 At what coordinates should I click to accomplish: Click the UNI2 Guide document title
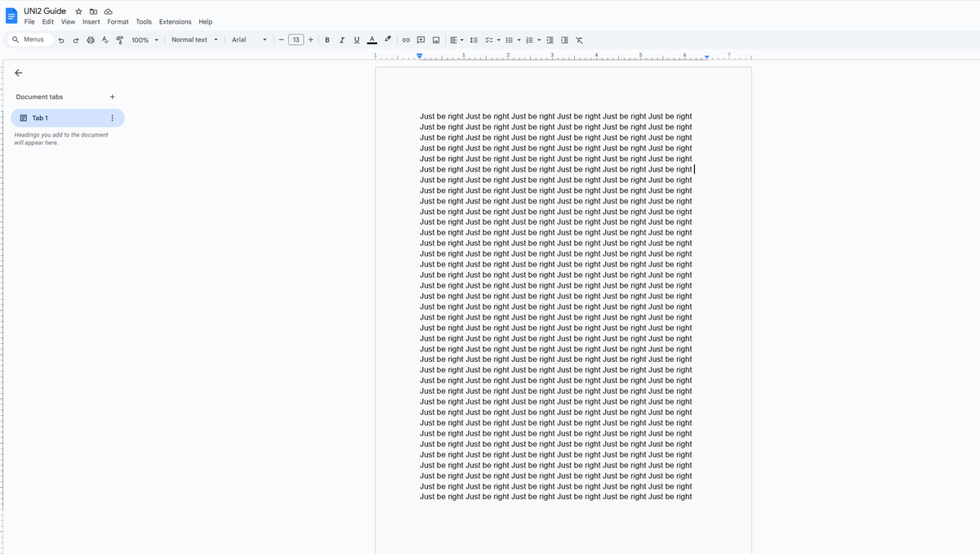pyautogui.click(x=45, y=11)
